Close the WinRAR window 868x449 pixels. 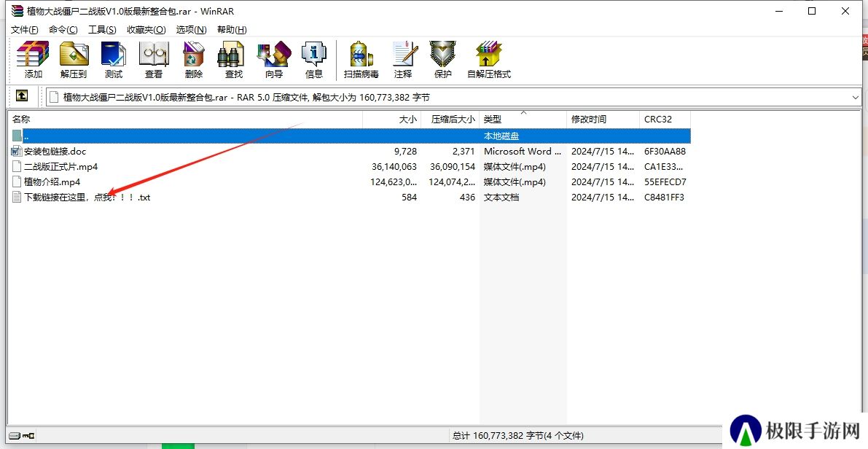(x=845, y=11)
